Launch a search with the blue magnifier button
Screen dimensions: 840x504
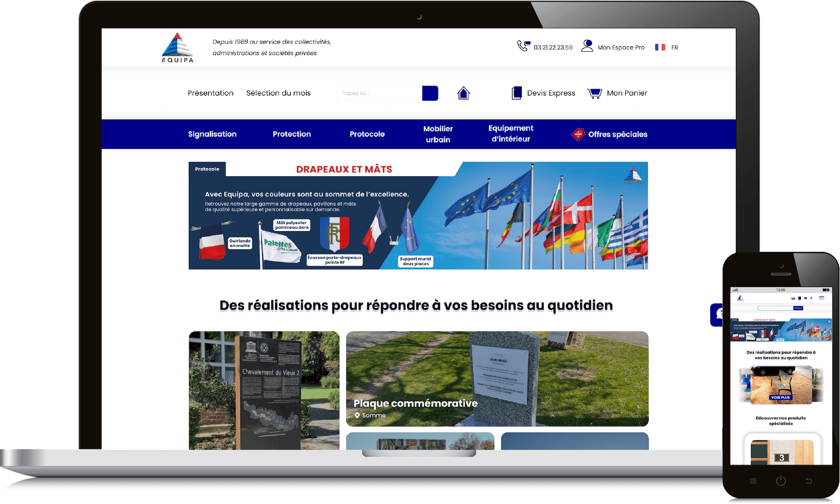(x=430, y=93)
